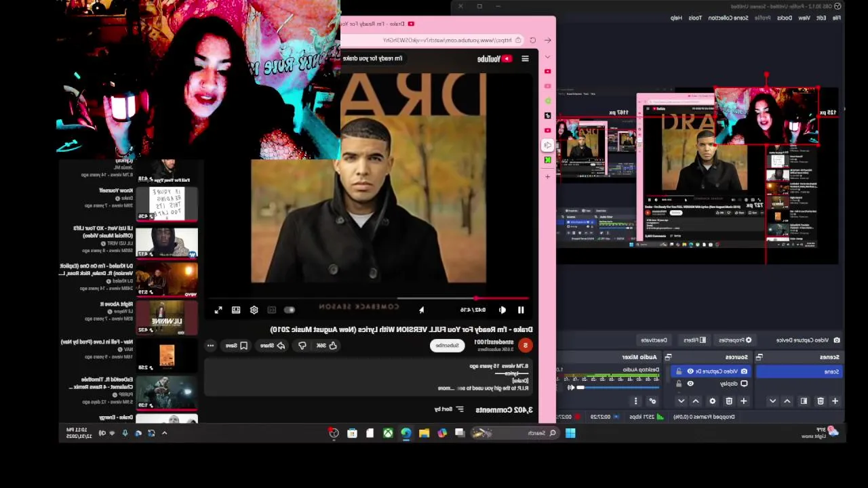Image resolution: width=868 pixels, height=488 pixels.
Task: Select the Scene item in Scenes list
Action: click(x=800, y=371)
